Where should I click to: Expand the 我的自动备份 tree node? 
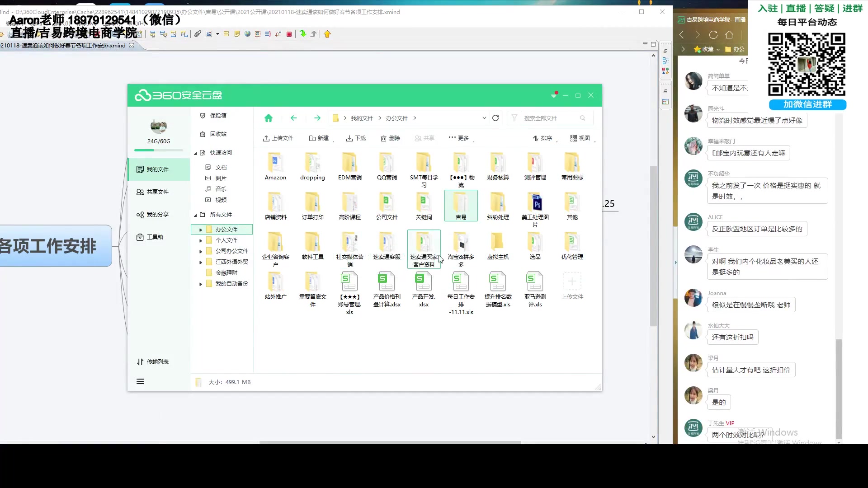(201, 284)
